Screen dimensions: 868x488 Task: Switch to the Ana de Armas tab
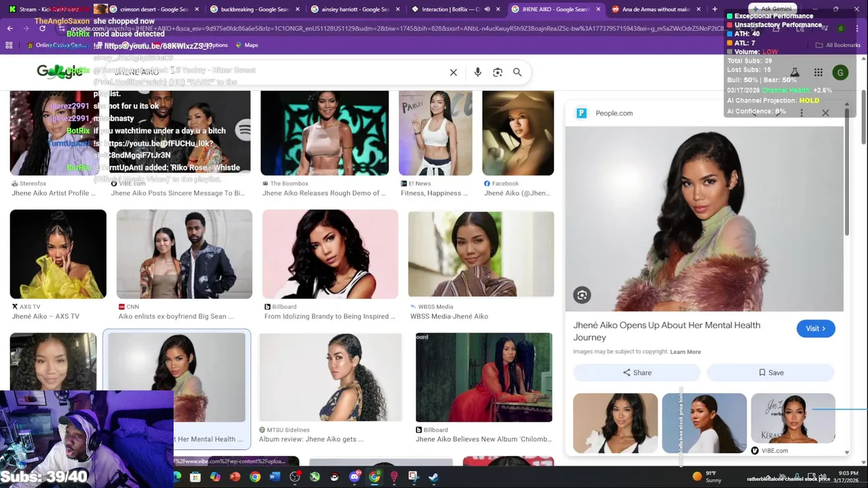(655, 9)
